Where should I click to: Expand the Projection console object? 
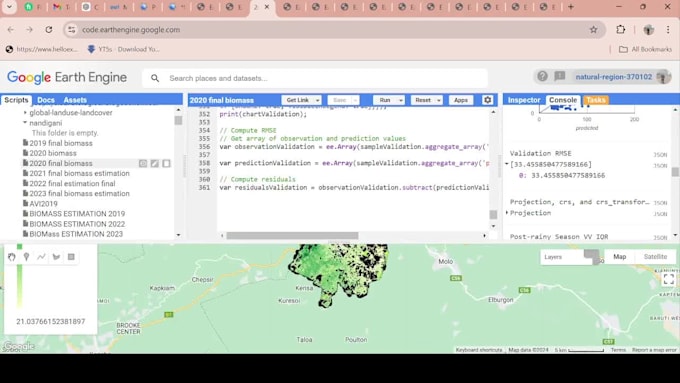coord(507,213)
